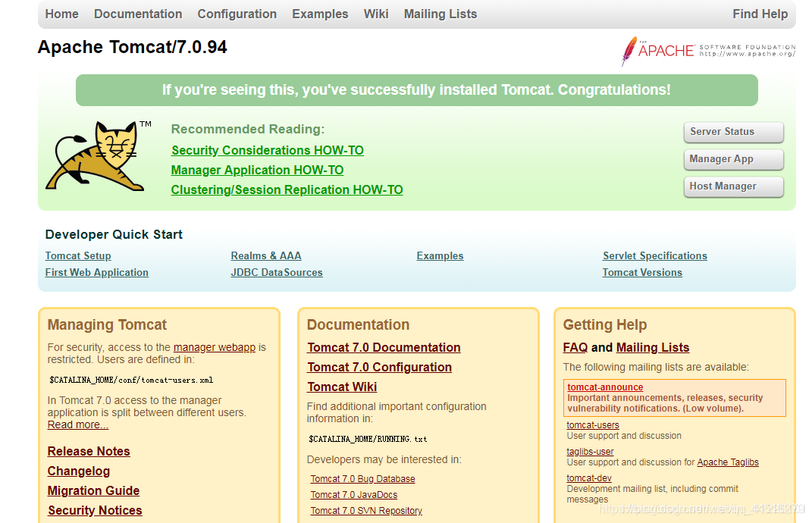Click the Documentation panel heading
This screenshot has height=523, width=812.
[x=358, y=324]
